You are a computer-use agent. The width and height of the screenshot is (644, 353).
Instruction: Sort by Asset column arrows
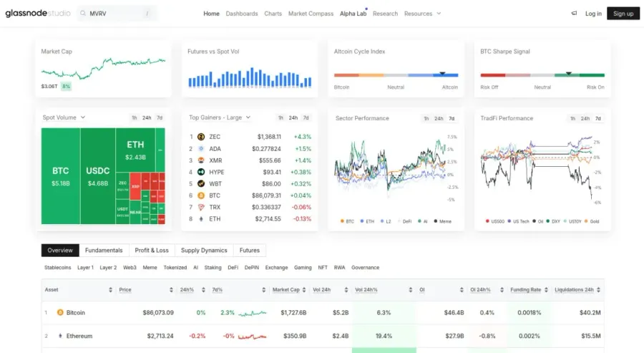click(110, 290)
